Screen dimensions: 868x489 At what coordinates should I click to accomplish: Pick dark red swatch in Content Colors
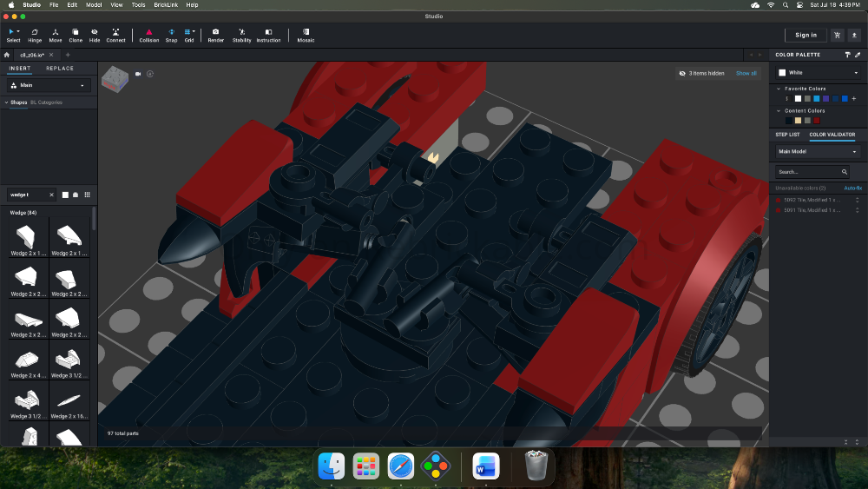point(817,121)
